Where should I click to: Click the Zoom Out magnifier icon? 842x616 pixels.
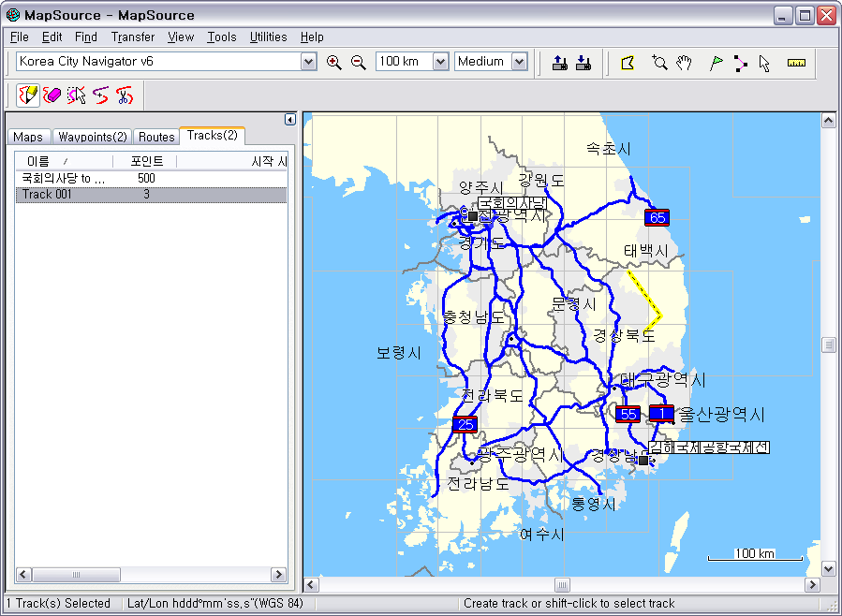tap(358, 62)
